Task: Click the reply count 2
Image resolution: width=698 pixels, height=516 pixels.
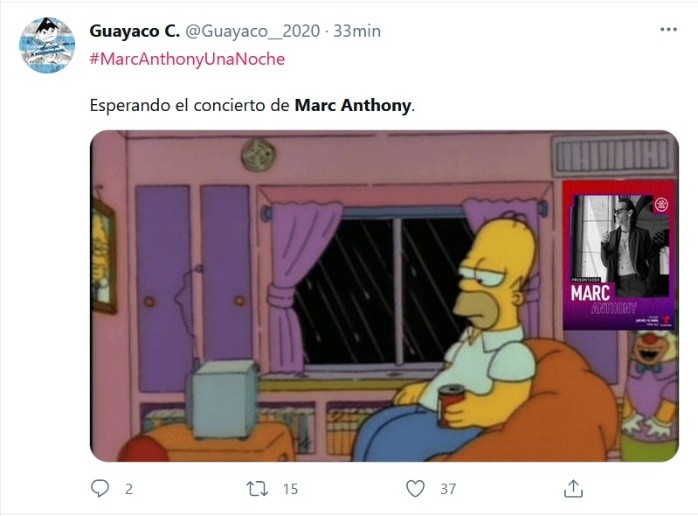Action: 129,489
